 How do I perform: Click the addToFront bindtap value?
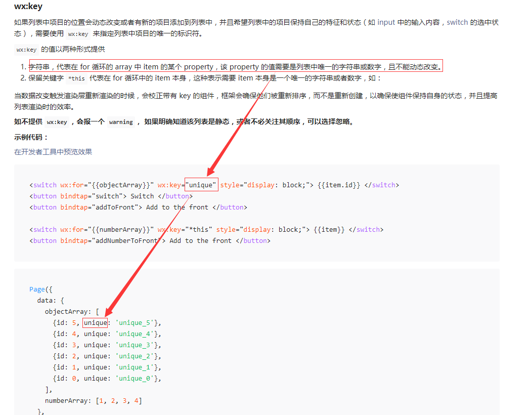point(115,207)
